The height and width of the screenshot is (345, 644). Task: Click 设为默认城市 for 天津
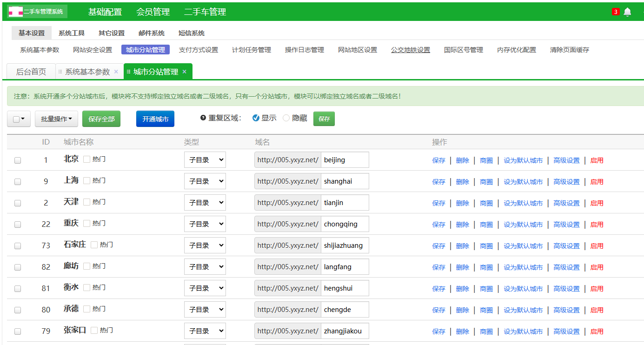pyautogui.click(x=523, y=203)
